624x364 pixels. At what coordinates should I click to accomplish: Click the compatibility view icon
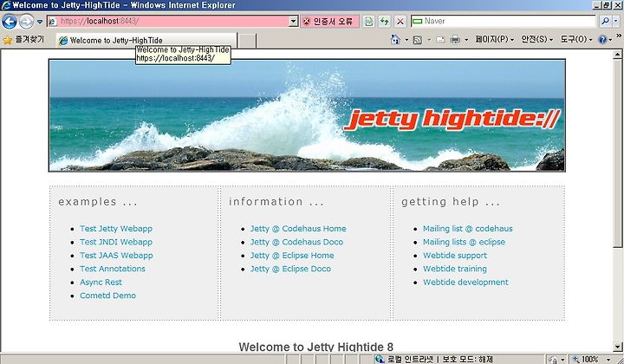tap(369, 21)
